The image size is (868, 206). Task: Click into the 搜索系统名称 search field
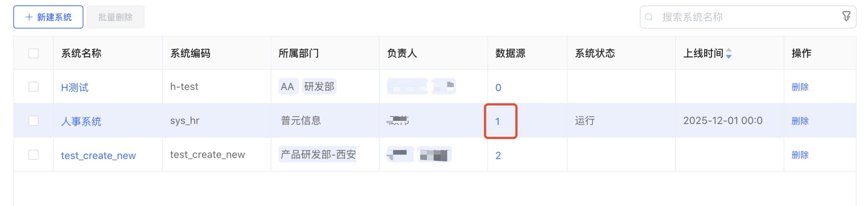(x=710, y=16)
